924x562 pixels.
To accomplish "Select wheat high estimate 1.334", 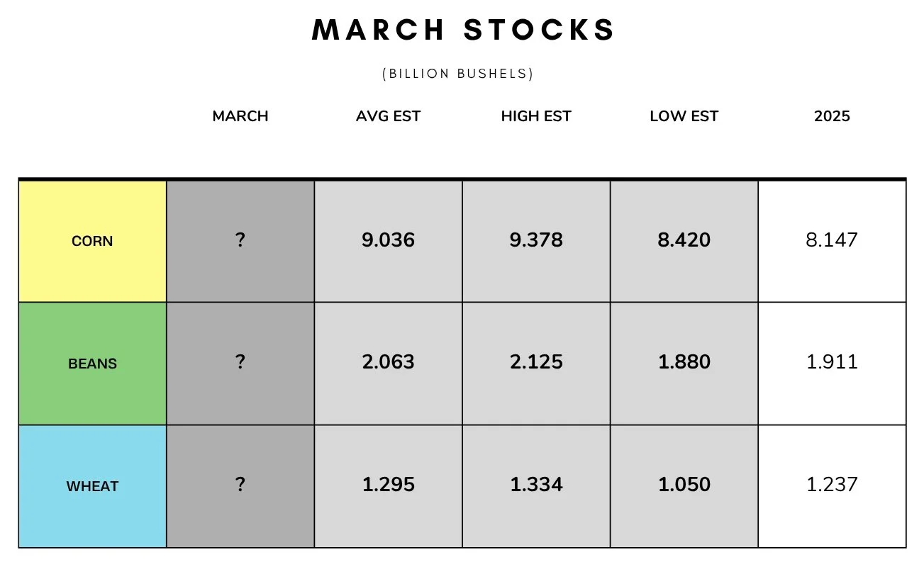I will tap(536, 485).
